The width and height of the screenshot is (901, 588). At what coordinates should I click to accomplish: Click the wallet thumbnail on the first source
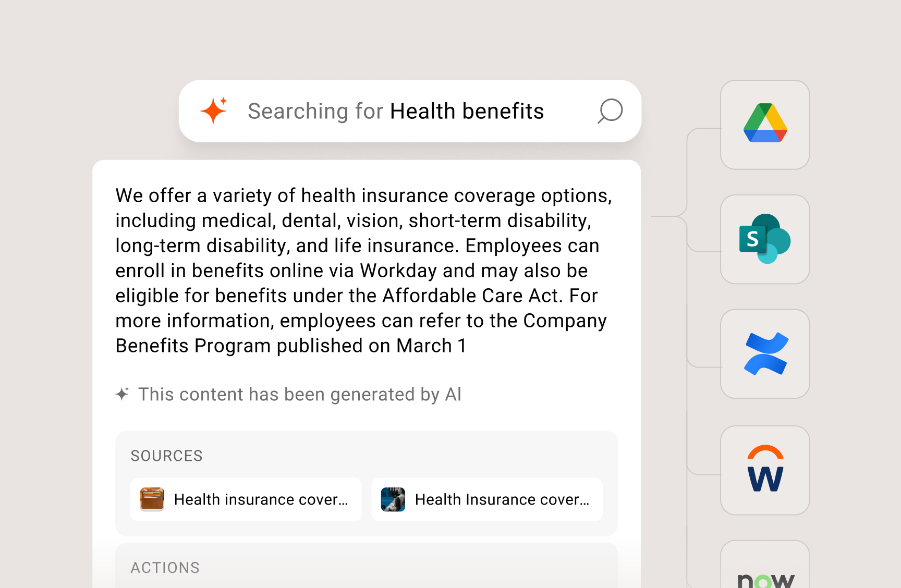point(152,499)
